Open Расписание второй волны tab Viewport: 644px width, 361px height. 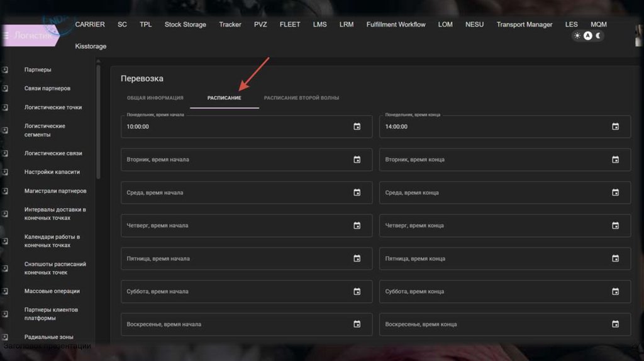pyautogui.click(x=301, y=98)
